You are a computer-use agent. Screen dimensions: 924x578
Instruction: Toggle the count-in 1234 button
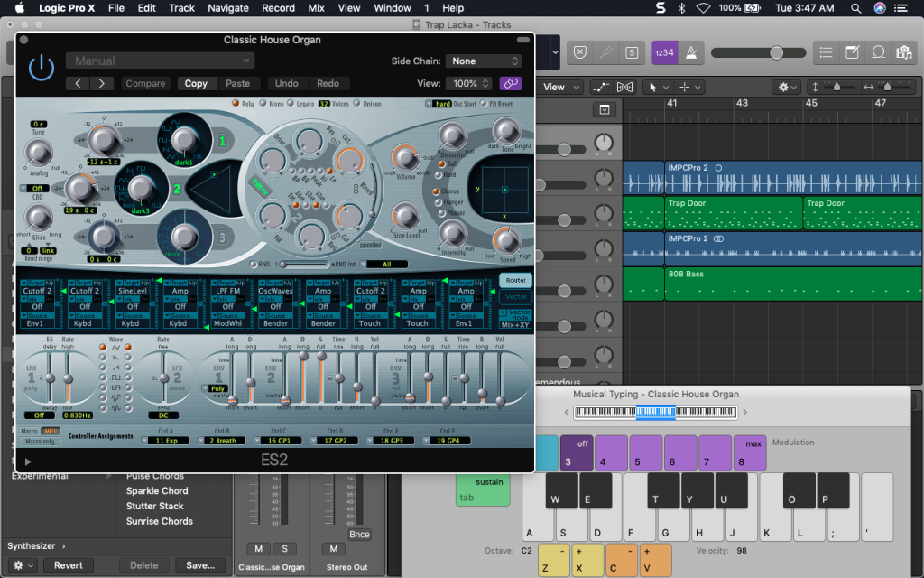click(x=664, y=52)
